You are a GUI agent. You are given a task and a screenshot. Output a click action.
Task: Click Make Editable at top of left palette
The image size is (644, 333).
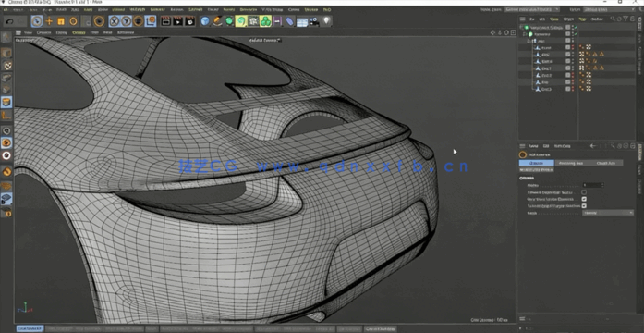tap(6, 37)
